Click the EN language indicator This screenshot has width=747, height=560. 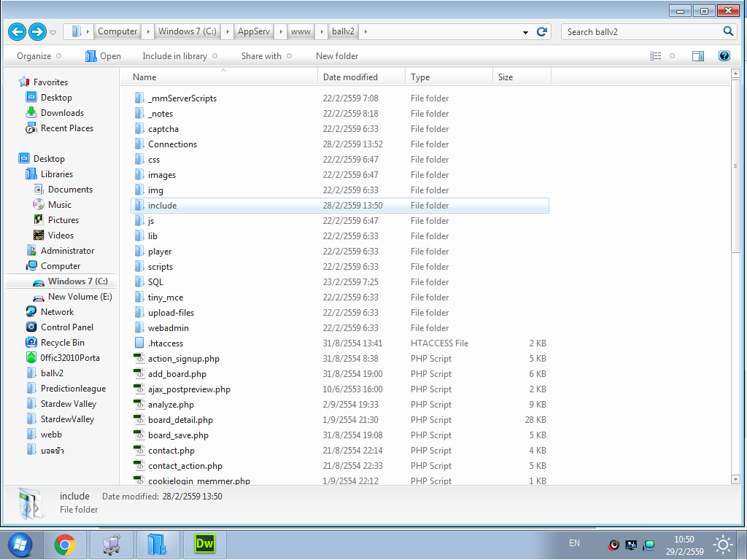click(x=574, y=542)
